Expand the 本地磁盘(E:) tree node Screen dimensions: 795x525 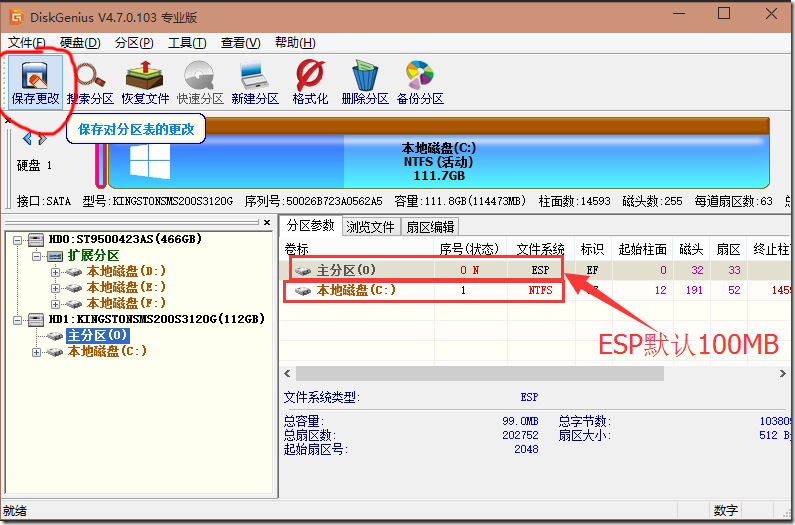[55, 288]
